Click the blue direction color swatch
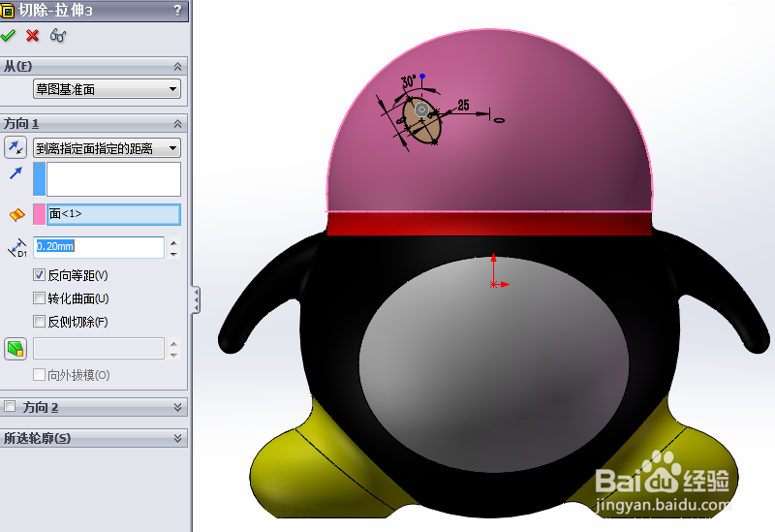This screenshot has height=532, width=775. coord(40,179)
